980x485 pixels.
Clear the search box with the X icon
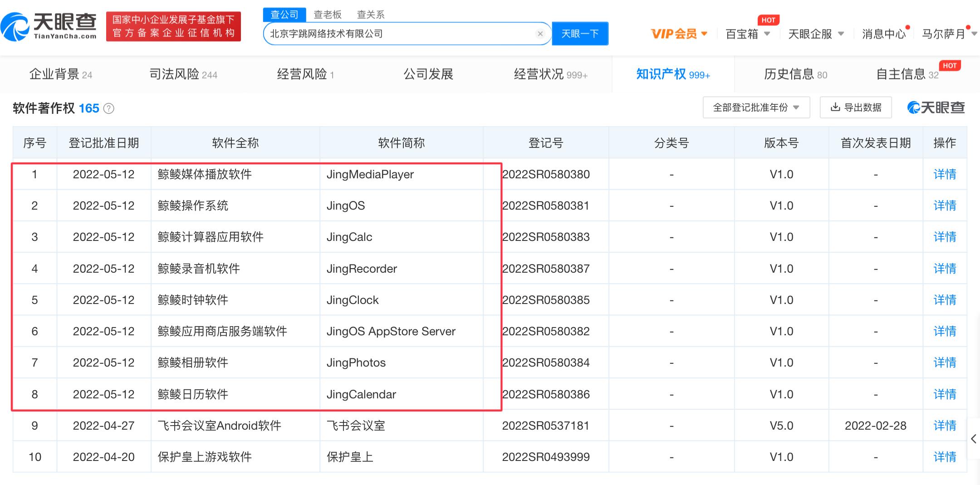pyautogui.click(x=540, y=34)
